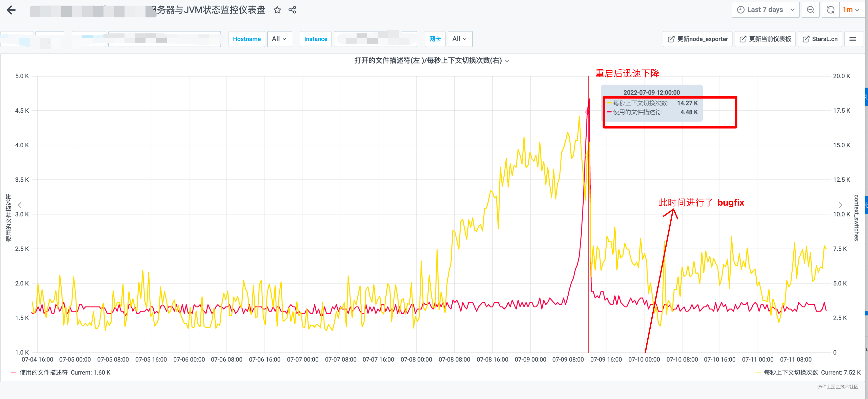Click the Hostname variable label
868x399 pixels.
(247, 39)
